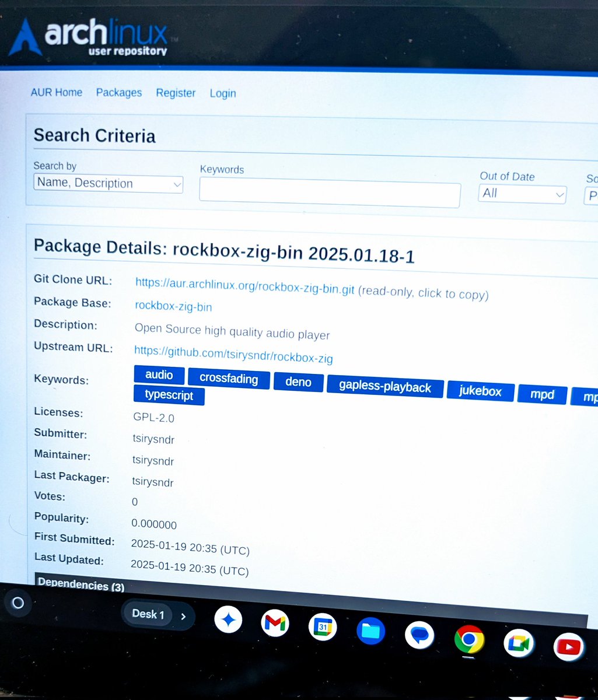Click the Maintainer value tsirysndr
The image size is (598, 700).
[x=153, y=461]
